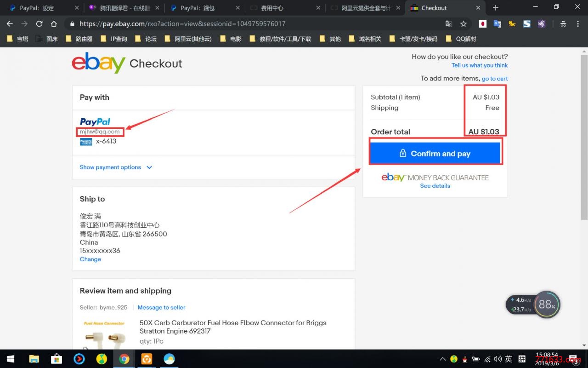The image size is (588, 368).
Task: Show hidden system tray icons
Action: 443,359
